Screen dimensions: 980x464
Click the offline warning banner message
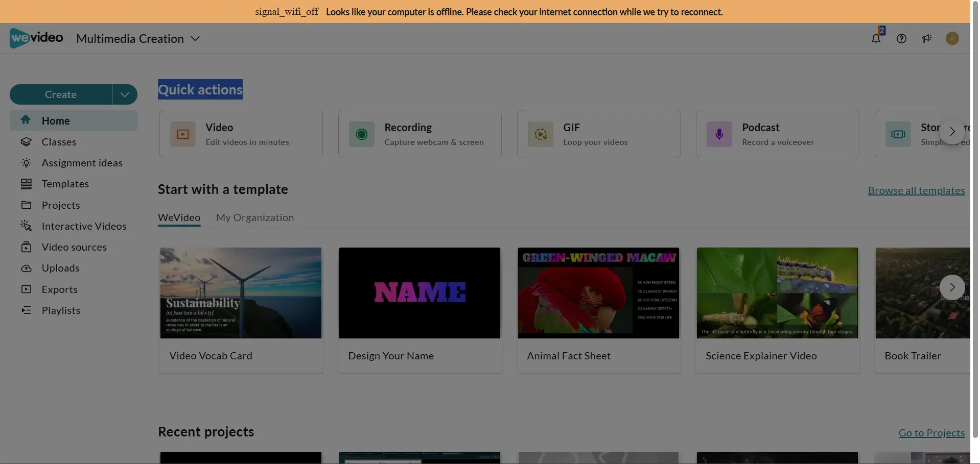pyautogui.click(x=524, y=12)
